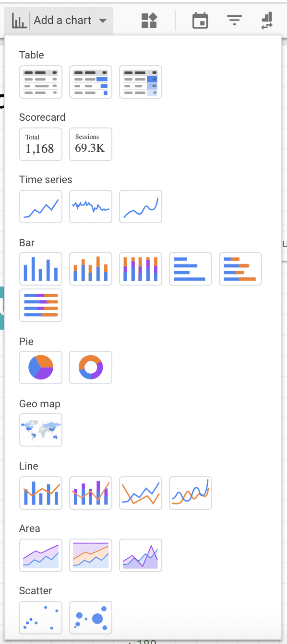Choose the sparkline time series chart
Viewport: 287px width, 644px height.
[x=91, y=207]
